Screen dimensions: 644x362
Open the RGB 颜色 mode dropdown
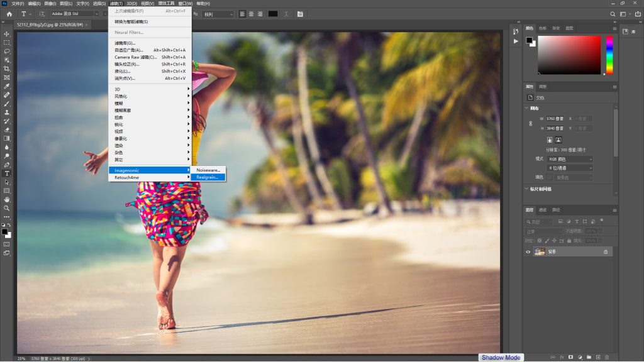[570, 159]
